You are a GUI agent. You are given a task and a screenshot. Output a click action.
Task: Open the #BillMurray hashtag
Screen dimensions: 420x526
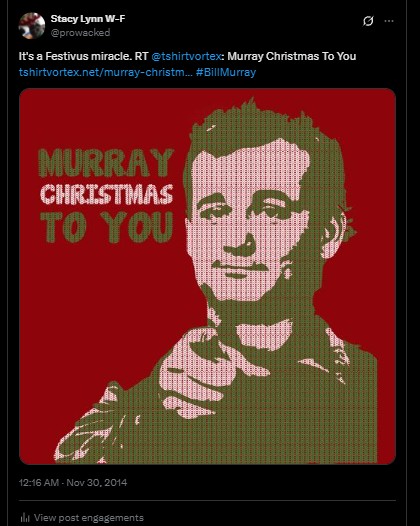coord(226,72)
